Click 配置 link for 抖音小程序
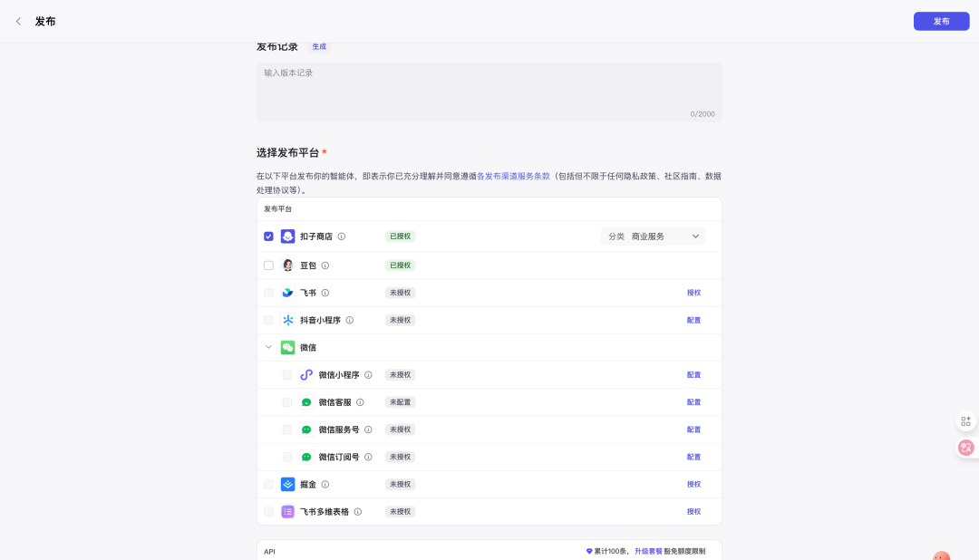Screen dimensions: 979x560 (693, 320)
